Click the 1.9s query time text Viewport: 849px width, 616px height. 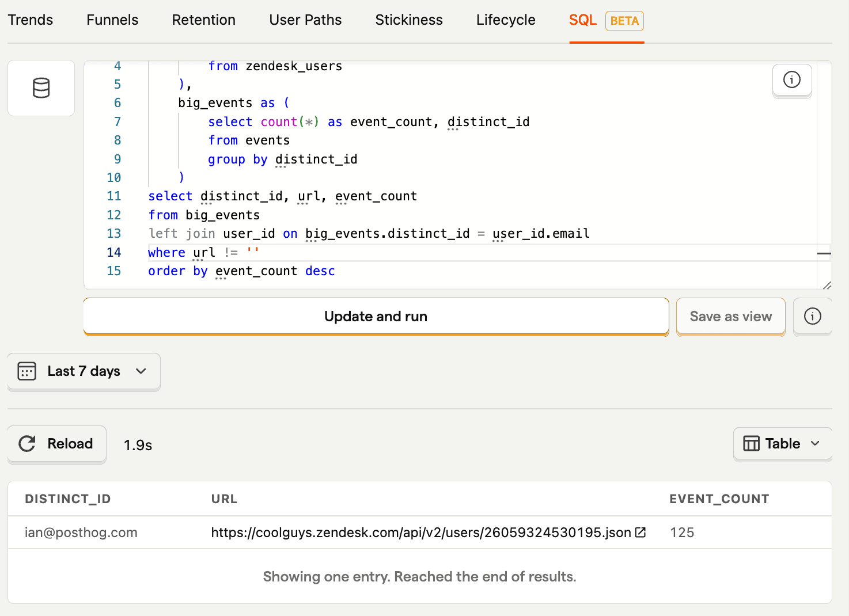[138, 445]
